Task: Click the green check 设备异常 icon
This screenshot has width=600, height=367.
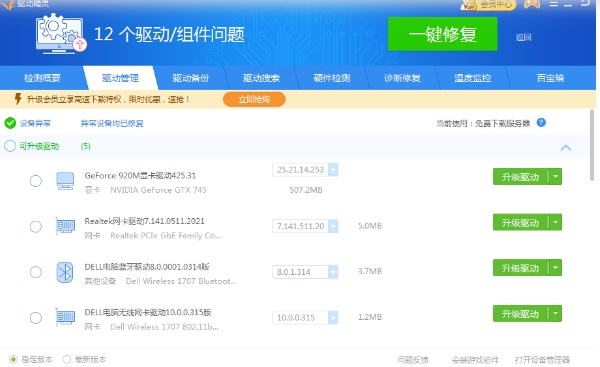Action: coord(10,123)
